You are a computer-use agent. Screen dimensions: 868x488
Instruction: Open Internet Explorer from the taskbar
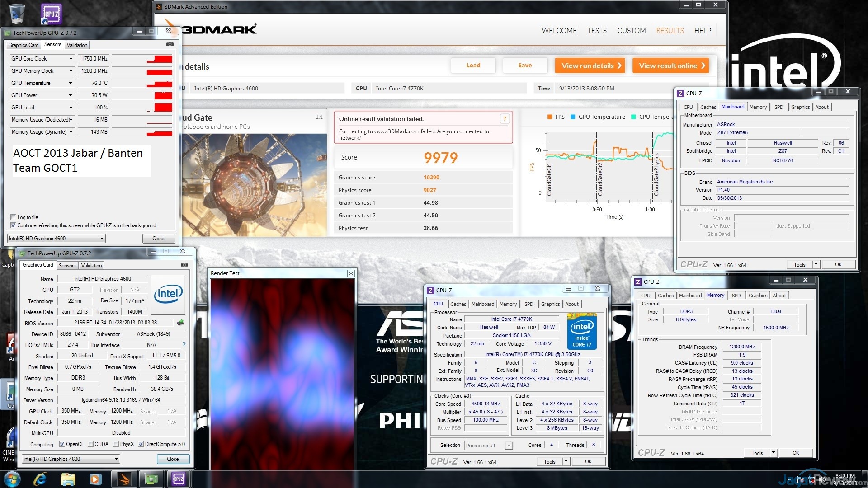(40, 479)
